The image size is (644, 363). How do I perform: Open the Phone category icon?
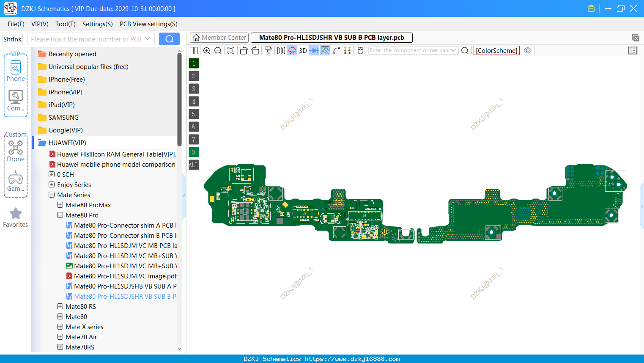(x=16, y=71)
